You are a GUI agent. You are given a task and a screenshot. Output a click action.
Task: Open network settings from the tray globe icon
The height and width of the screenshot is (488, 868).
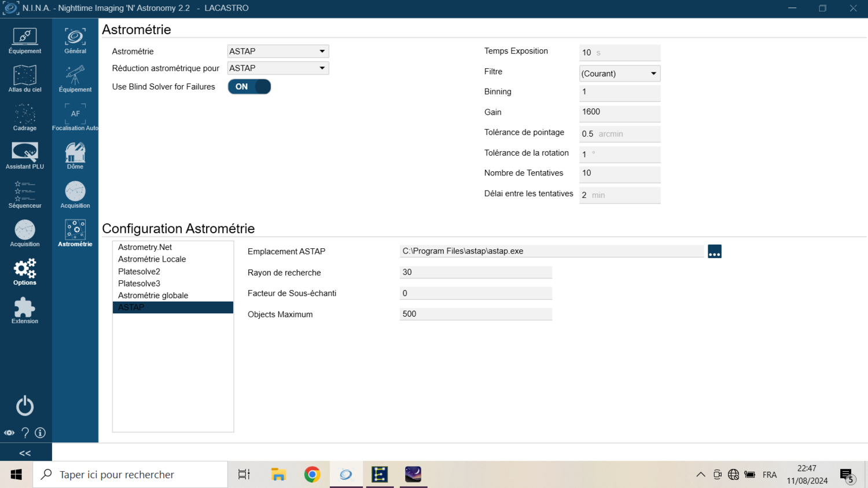(x=734, y=475)
